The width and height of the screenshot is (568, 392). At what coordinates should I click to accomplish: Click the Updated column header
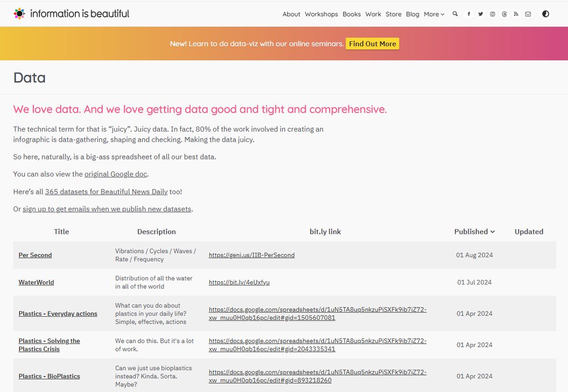click(x=529, y=232)
